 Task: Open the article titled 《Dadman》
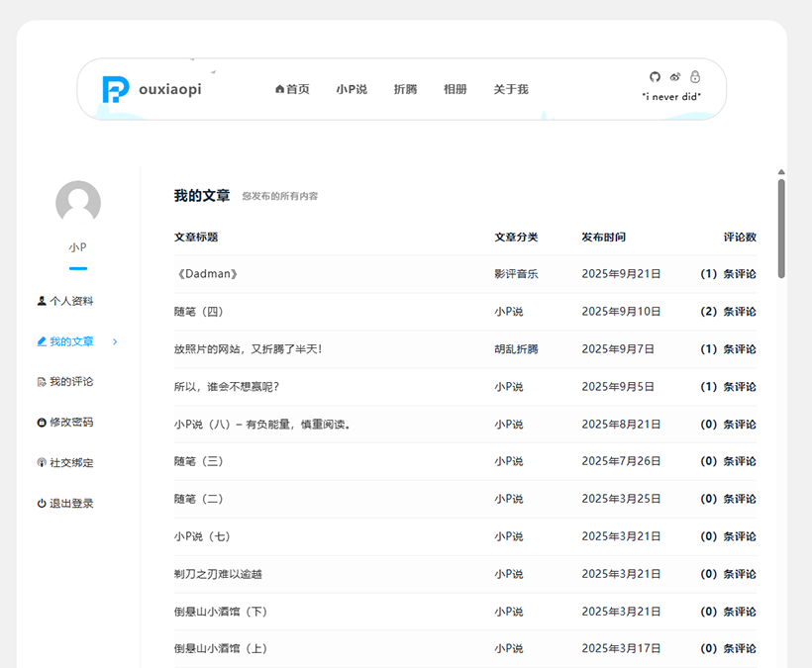point(206,274)
